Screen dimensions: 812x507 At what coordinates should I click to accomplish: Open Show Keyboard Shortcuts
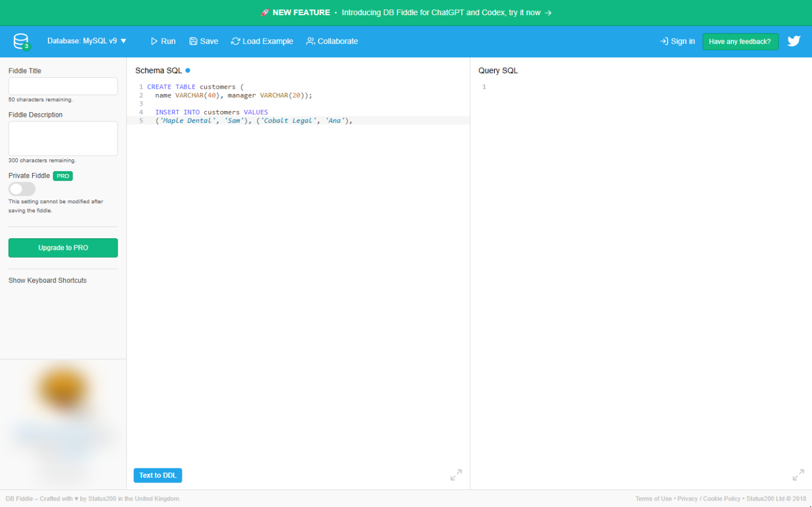(x=47, y=280)
